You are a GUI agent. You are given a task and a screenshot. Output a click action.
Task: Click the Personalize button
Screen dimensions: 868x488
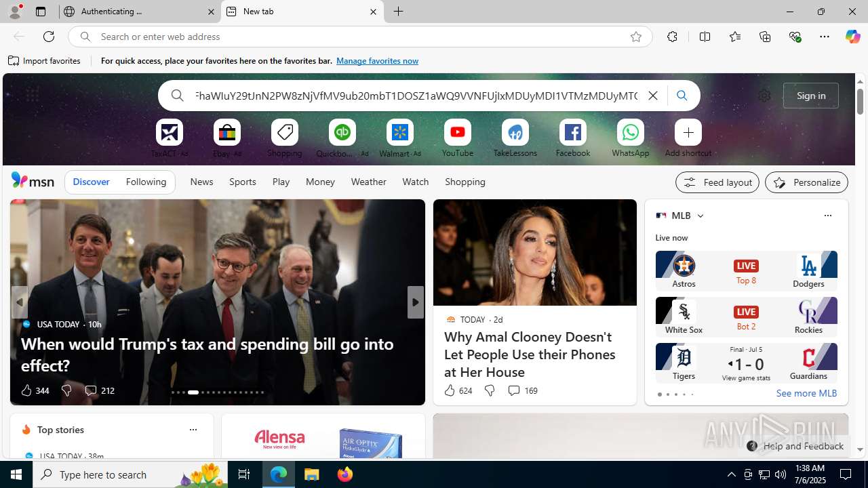tap(806, 182)
